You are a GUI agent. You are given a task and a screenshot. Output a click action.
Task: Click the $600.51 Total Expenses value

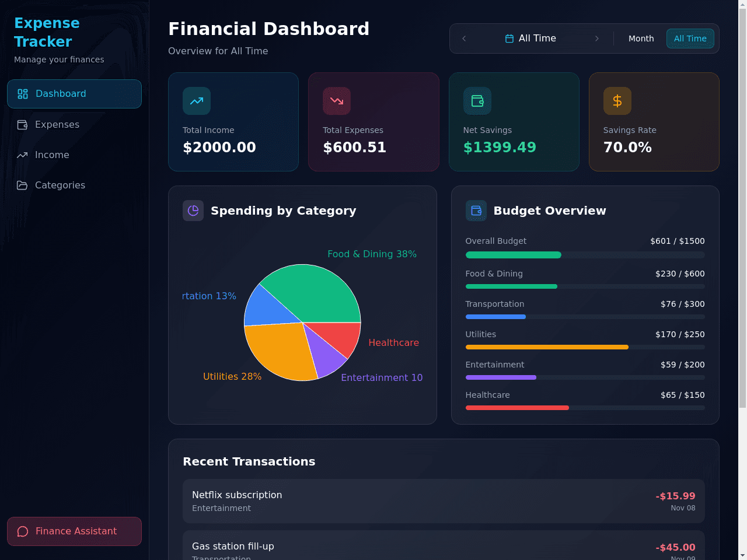(x=355, y=148)
